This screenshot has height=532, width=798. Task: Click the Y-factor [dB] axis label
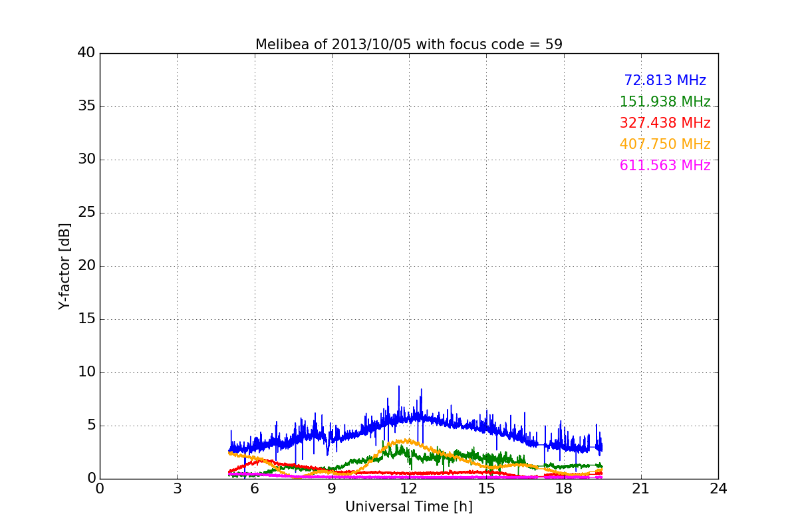pos(65,266)
